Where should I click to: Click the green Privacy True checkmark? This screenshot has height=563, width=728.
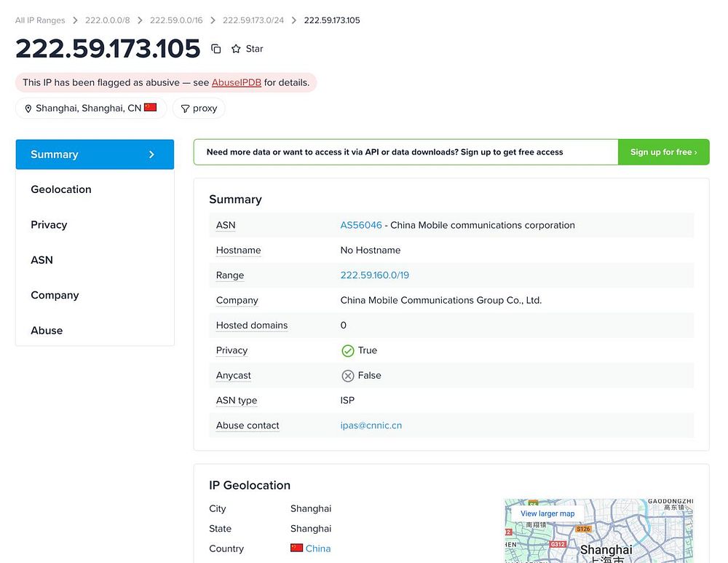click(x=348, y=351)
